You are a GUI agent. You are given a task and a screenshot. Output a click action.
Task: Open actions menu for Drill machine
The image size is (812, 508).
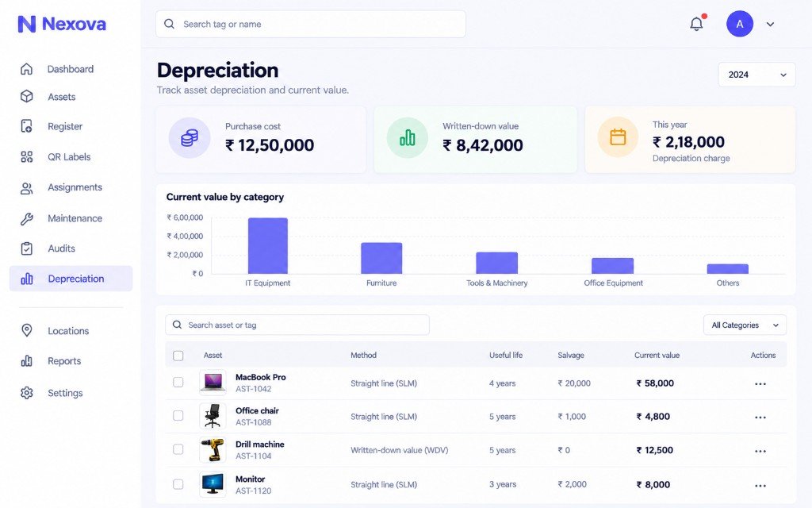click(x=760, y=451)
